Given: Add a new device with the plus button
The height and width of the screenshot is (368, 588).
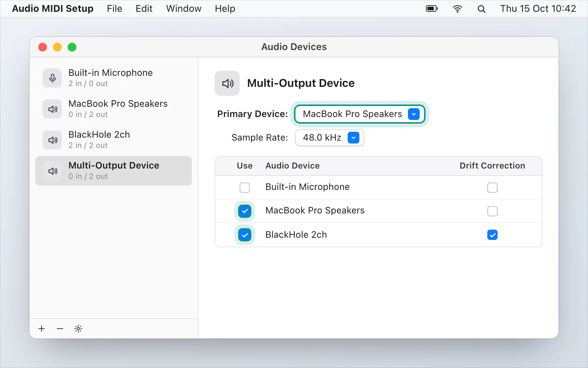Looking at the screenshot, I should click(x=42, y=329).
